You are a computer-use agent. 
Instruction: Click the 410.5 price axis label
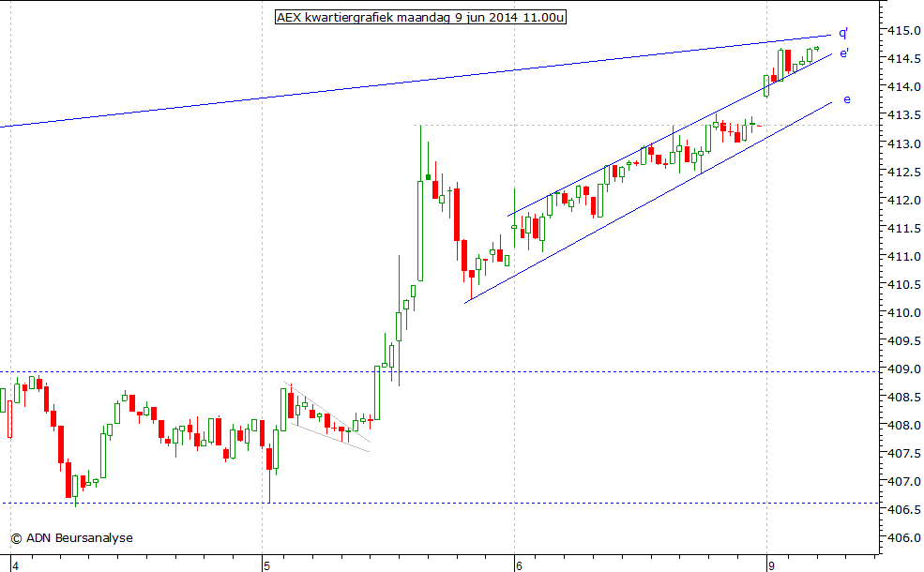point(904,284)
